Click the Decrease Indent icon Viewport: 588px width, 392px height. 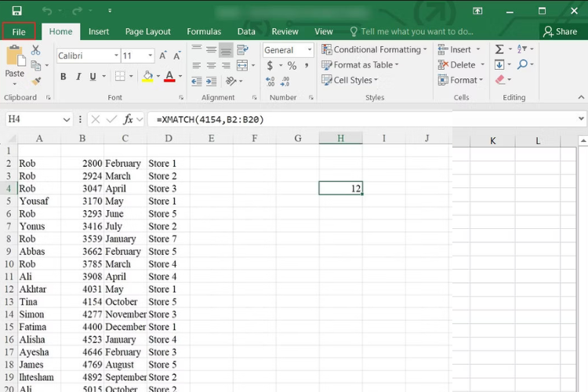click(x=197, y=81)
